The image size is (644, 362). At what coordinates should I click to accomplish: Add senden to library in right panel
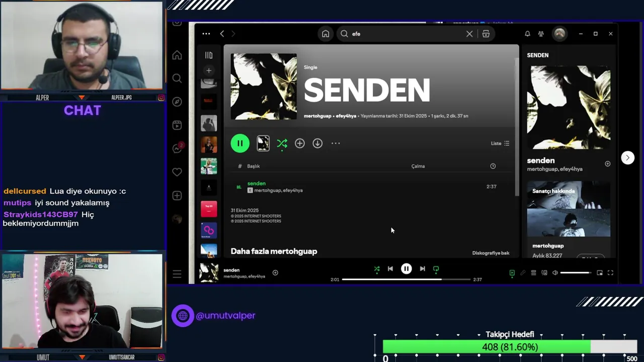click(x=608, y=164)
